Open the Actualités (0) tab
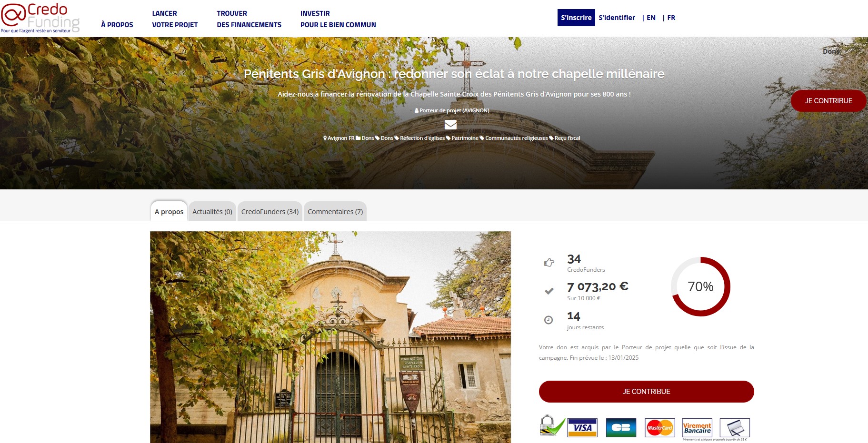Viewport: 868px width, 443px height. [212, 212]
